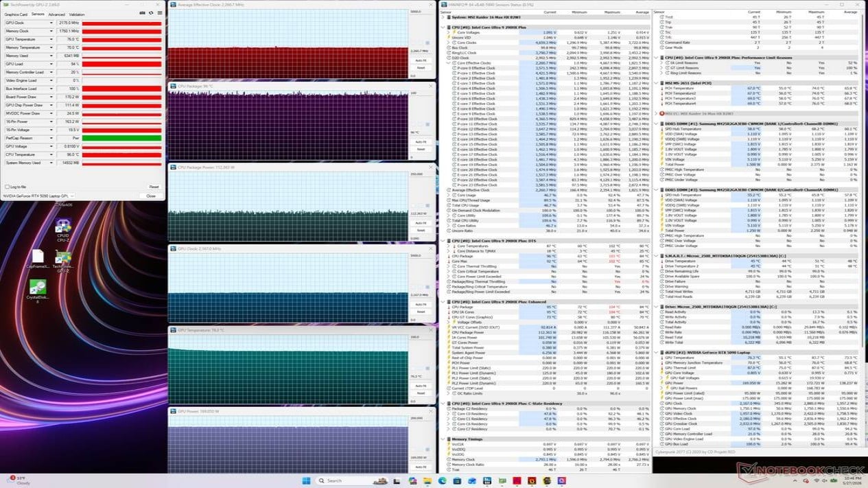Viewport: 868px width, 488px height.
Task: Collapse the GPU [#2] NVIDIA RTX 5090 group
Action: [x=657, y=353]
